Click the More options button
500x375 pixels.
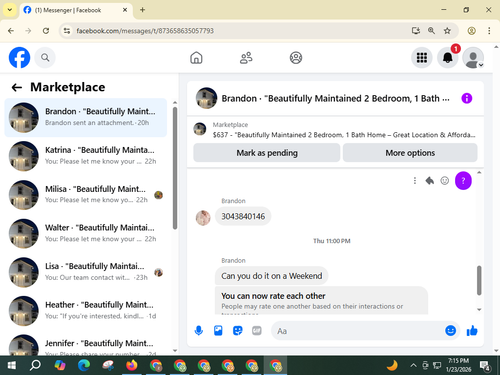[x=410, y=153]
